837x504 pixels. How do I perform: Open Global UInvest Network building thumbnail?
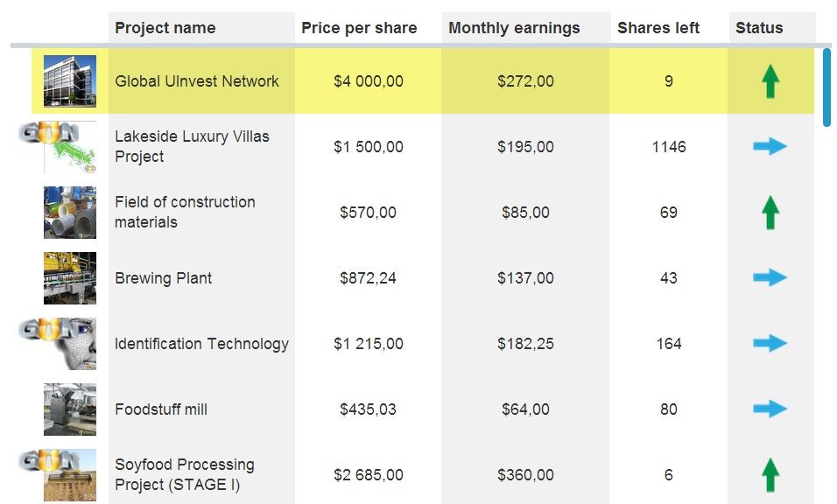point(70,81)
